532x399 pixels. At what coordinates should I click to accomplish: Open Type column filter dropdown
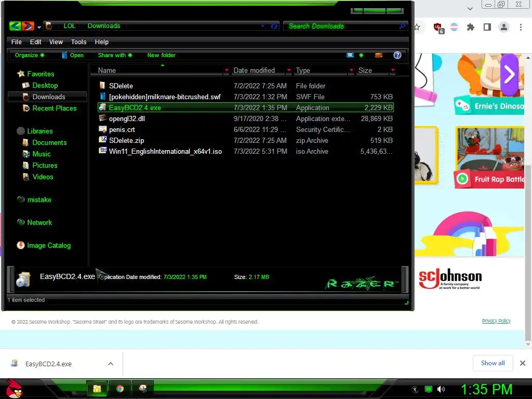351,70
